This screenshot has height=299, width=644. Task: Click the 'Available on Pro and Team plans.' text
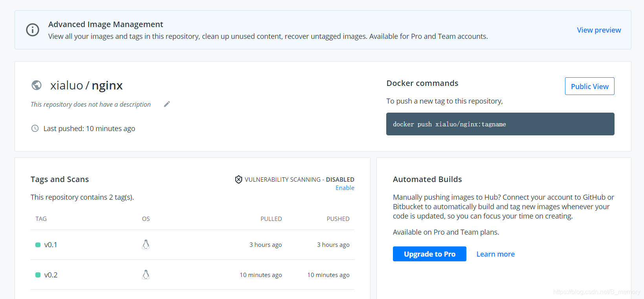(x=446, y=232)
